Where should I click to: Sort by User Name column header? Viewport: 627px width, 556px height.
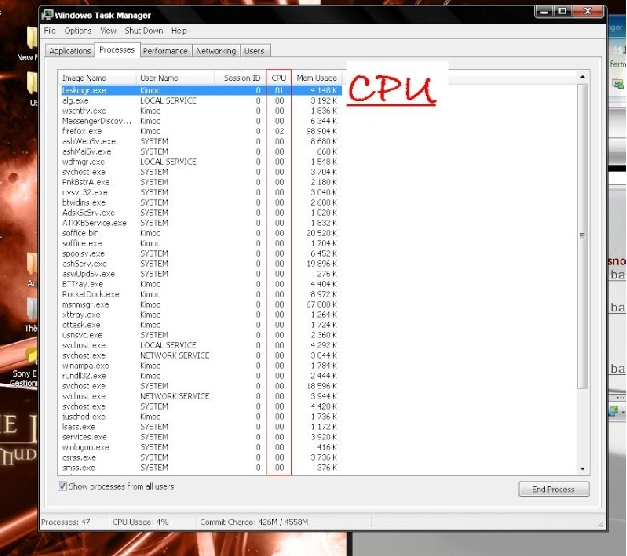pyautogui.click(x=176, y=78)
